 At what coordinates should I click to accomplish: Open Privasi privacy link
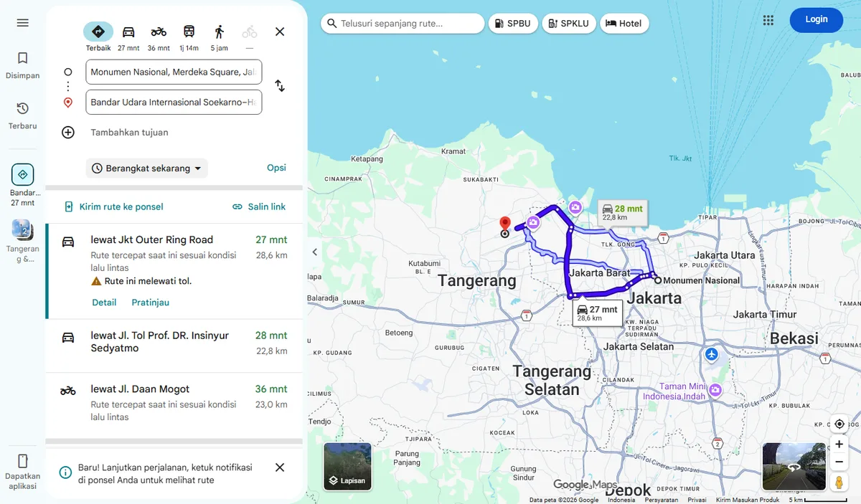(x=697, y=500)
